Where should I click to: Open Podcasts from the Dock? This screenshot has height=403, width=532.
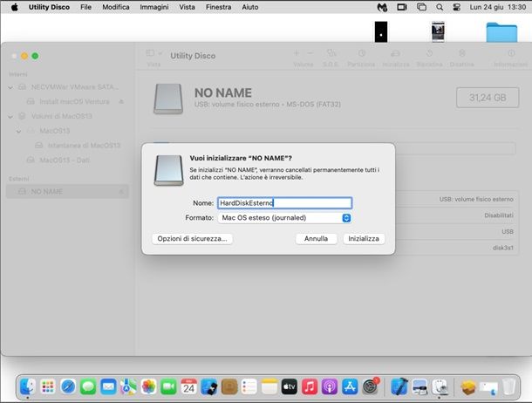pyautogui.click(x=330, y=386)
